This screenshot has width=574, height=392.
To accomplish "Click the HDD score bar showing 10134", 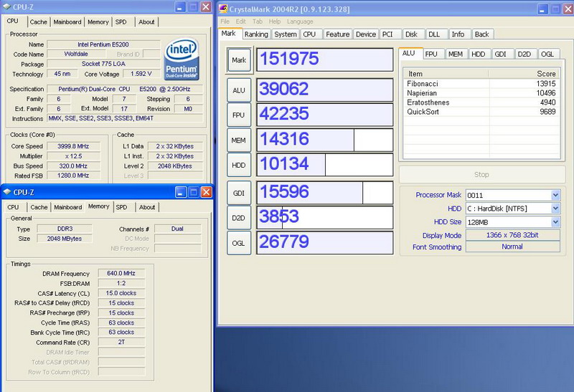I will [325, 165].
